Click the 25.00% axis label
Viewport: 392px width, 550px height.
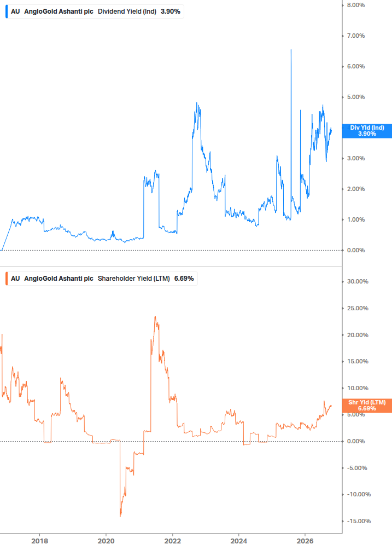(x=358, y=308)
